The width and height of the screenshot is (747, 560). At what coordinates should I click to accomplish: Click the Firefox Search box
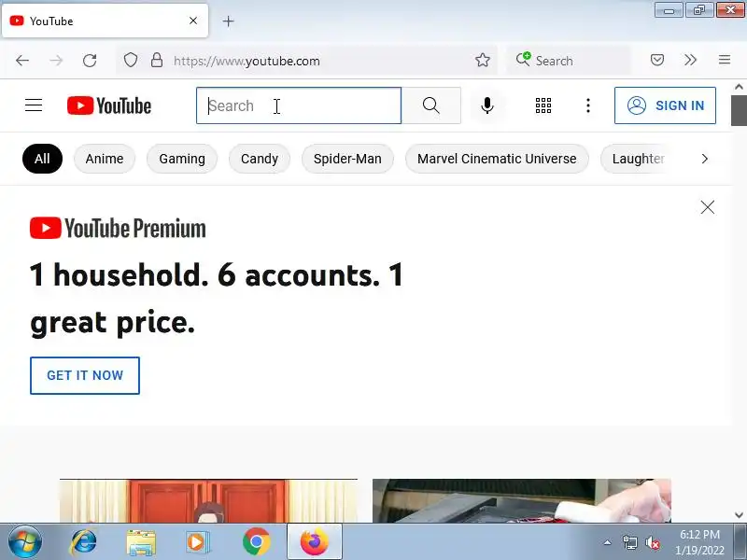pyautogui.click(x=569, y=61)
